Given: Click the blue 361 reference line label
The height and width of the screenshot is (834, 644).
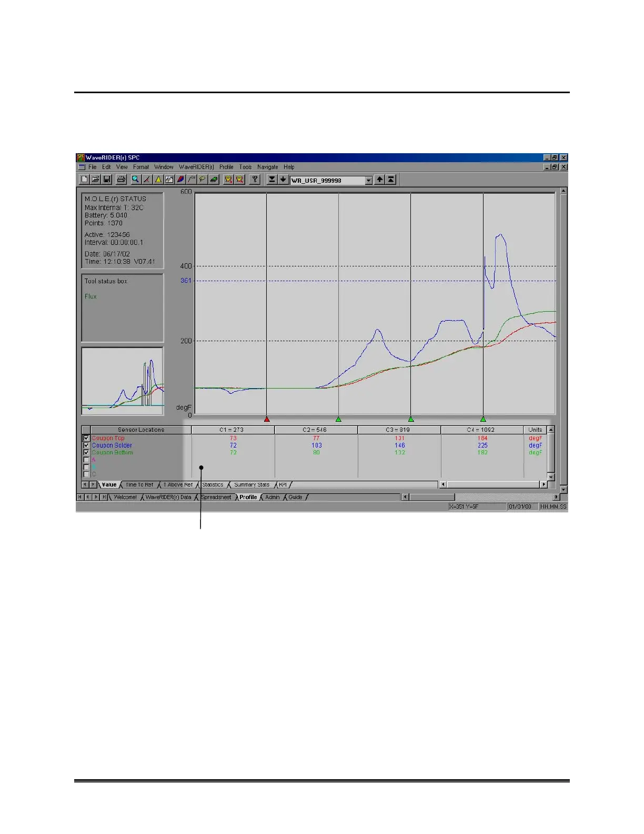Looking at the screenshot, I should click(186, 281).
